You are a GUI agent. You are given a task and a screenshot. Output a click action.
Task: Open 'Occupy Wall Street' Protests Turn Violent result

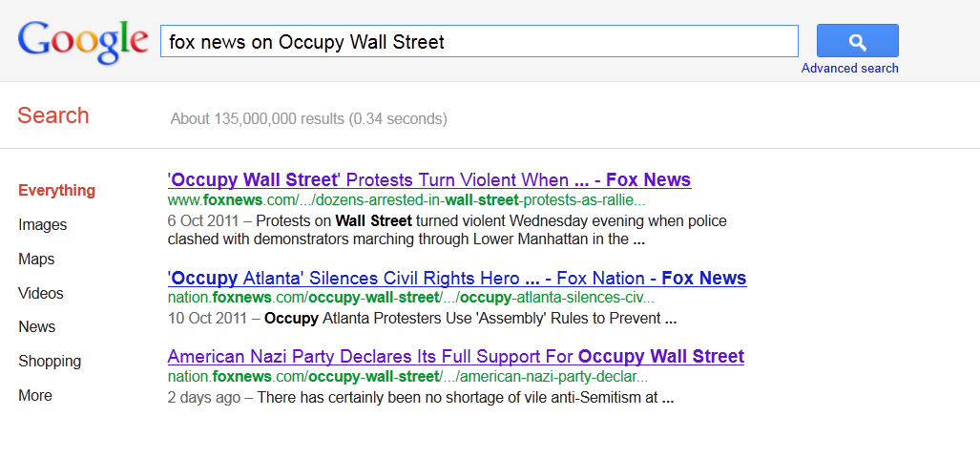[x=429, y=180]
